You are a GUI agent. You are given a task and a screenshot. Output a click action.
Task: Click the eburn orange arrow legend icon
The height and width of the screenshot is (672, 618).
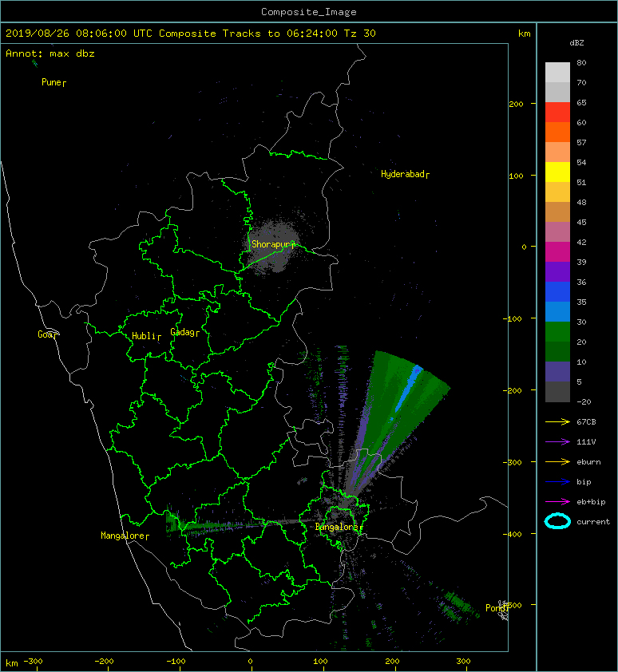(557, 462)
